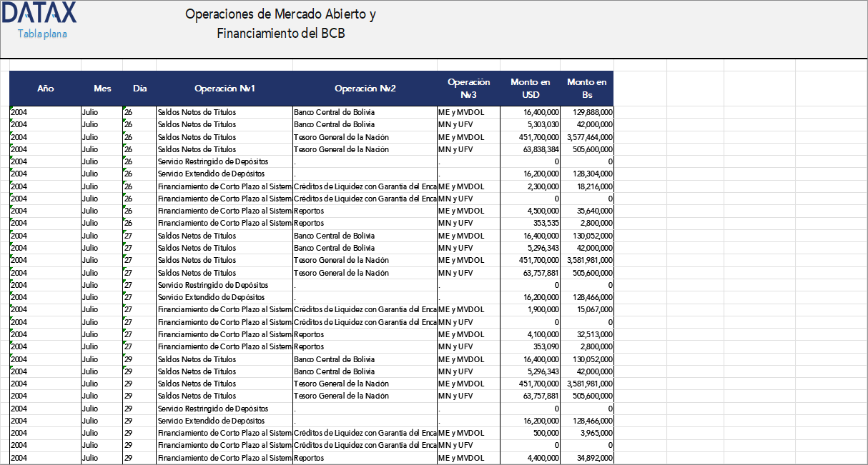Select the Operación Nv2 header cell
Viewport: 868px width, 465px height.
(365, 88)
